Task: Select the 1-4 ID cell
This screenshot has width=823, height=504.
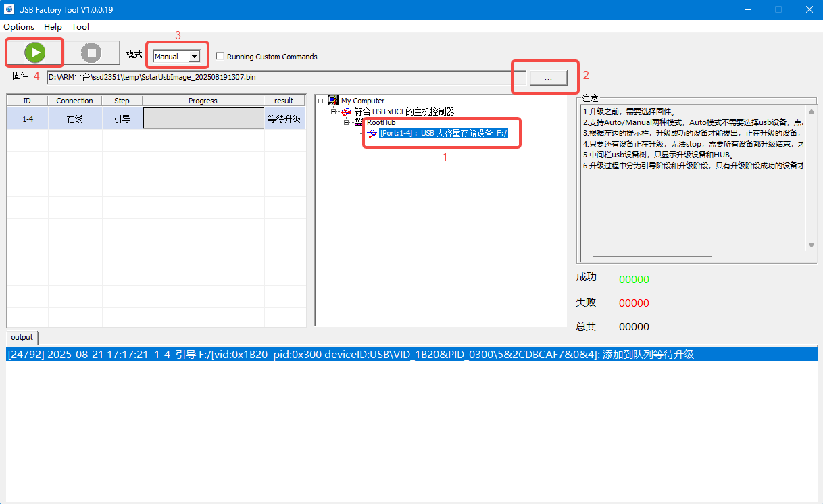Action: coord(27,118)
